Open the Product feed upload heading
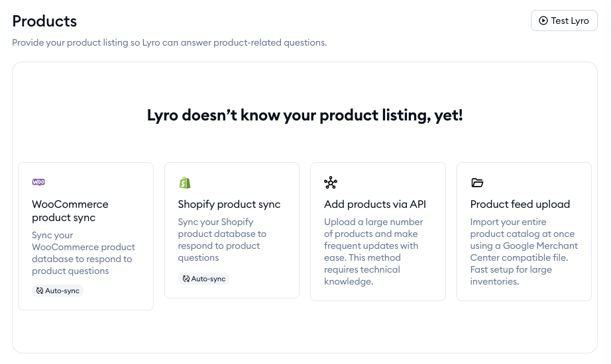The width and height of the screenshot is (611, 364). [x=520, y=205]
